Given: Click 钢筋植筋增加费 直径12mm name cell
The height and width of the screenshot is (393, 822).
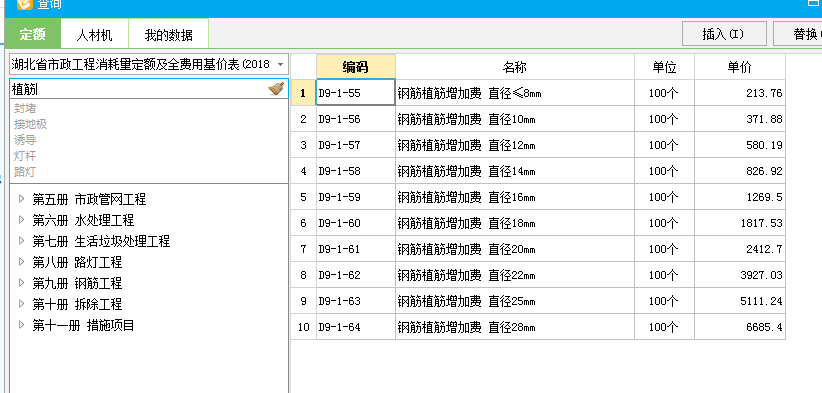Looking at the screenshot, I should [x=515, y=145].
